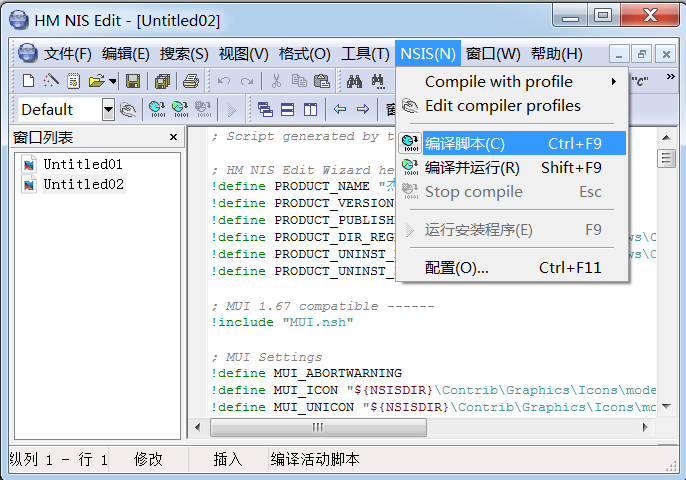This screenshot has height=480, width=686.
Task: Select 编译并运行(R) menu entry
Action: 513,168
